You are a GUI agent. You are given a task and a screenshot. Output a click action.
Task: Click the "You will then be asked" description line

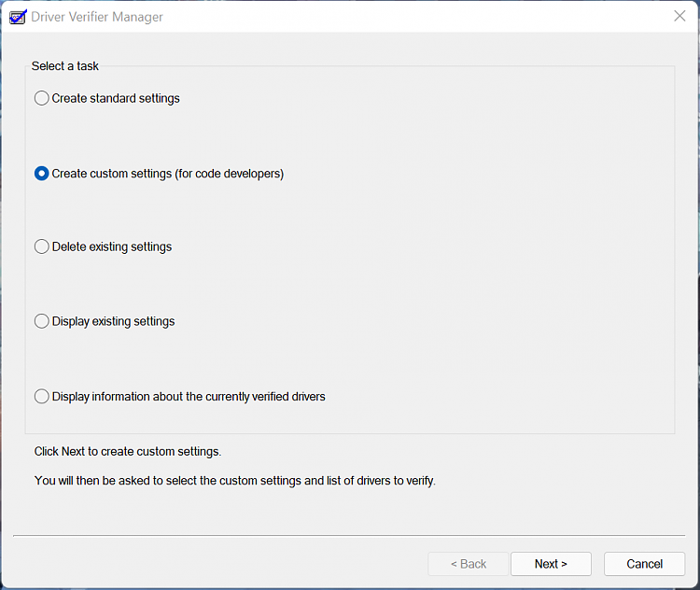(x=235, y=482)
